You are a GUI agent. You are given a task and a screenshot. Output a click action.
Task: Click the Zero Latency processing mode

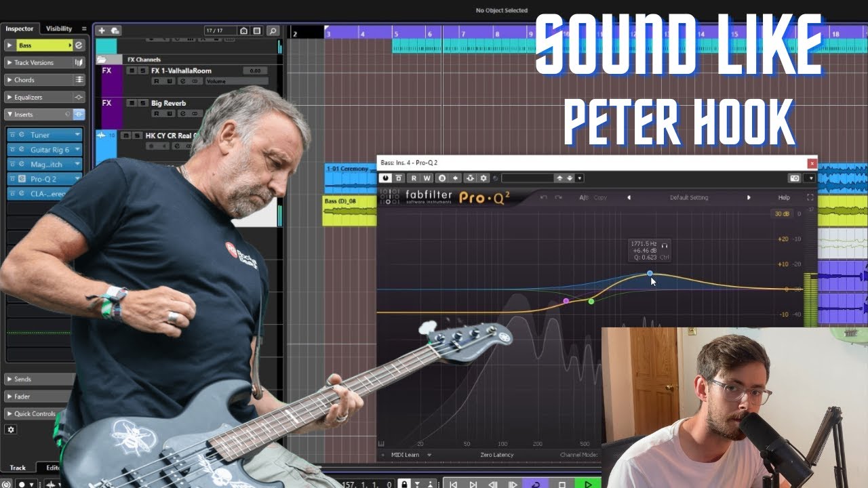click(497, 455)
